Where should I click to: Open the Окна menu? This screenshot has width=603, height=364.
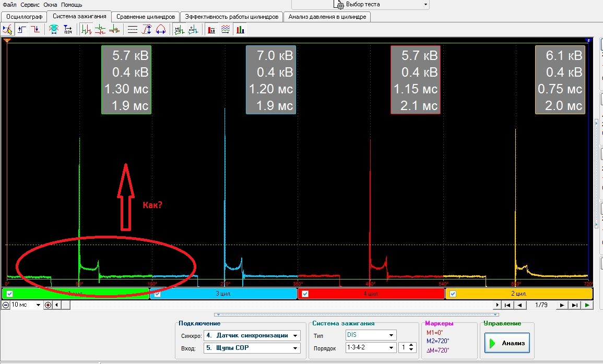pyautogui.click(x=50, y=5)
